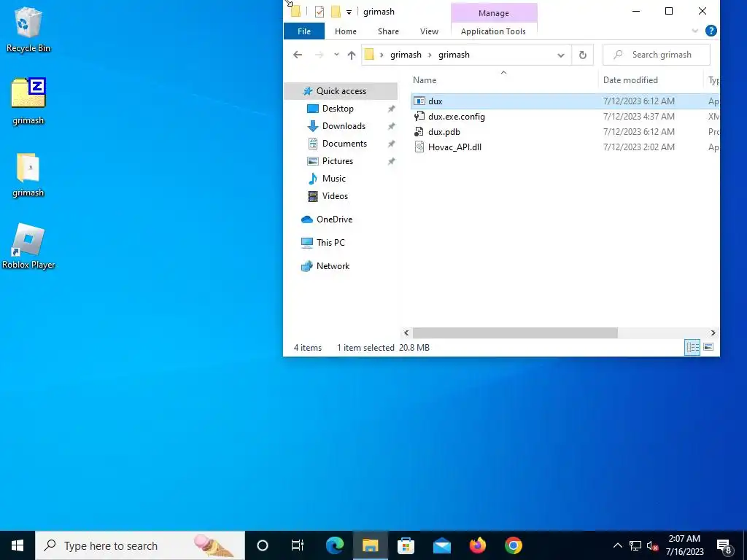Open This PC in the navigation pane
The height and width of the screenshot is (560, 747).
330,243
